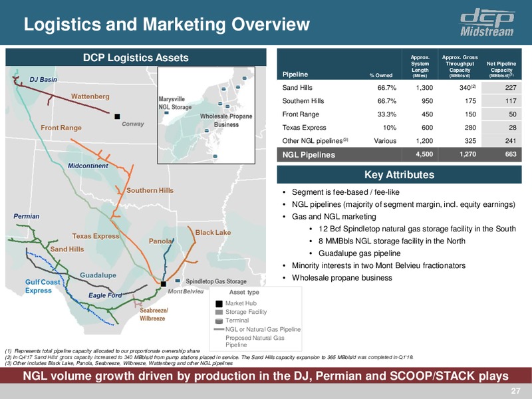The height and width of the screenshot is (399, 532).
Task: Click footnote 3 listing other pipelines
Action: click(x=119, y=363)
